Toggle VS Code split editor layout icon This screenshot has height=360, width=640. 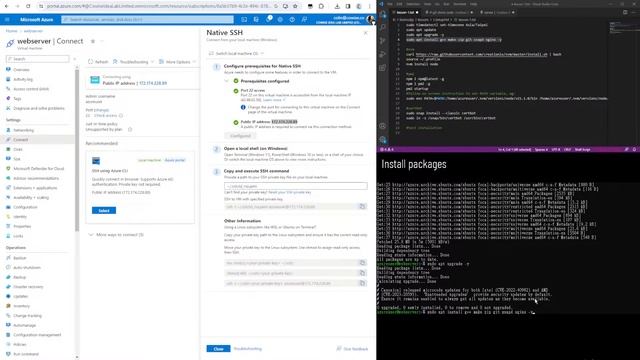click(625, 12)
